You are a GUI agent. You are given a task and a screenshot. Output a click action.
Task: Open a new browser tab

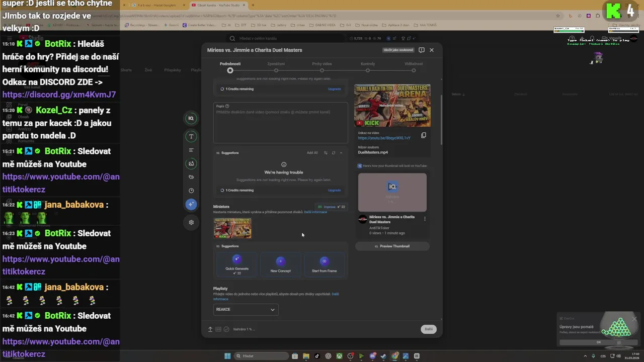tap(253, 5)
